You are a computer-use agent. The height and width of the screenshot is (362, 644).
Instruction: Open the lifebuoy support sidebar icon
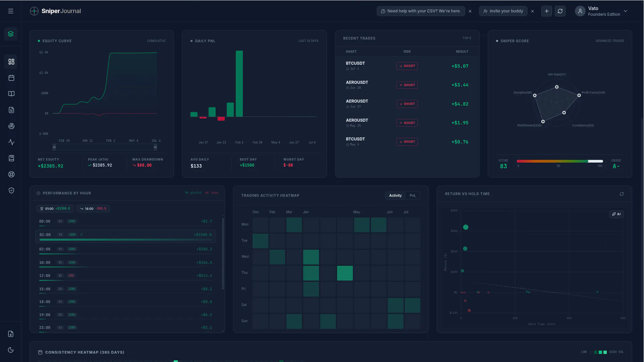(x=11, y=174)
